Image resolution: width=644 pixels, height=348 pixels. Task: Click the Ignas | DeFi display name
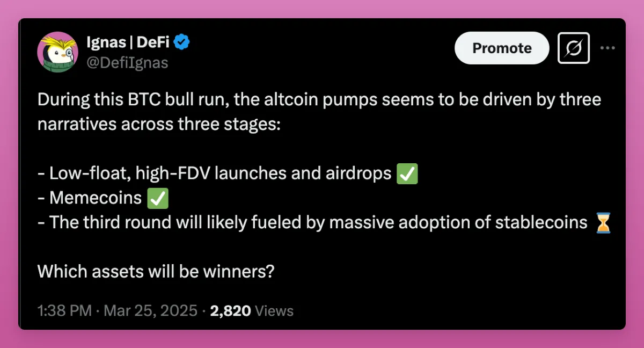tap(128, 42)
